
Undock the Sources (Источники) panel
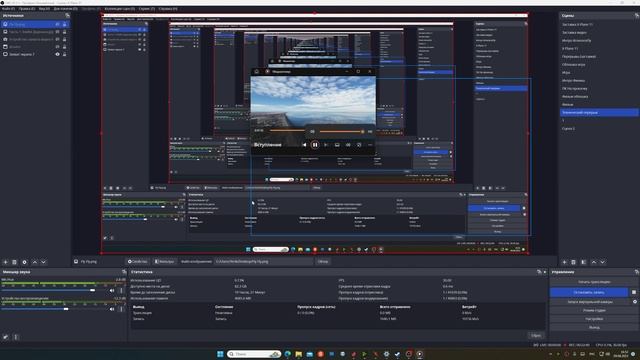(x=67, y=16)
